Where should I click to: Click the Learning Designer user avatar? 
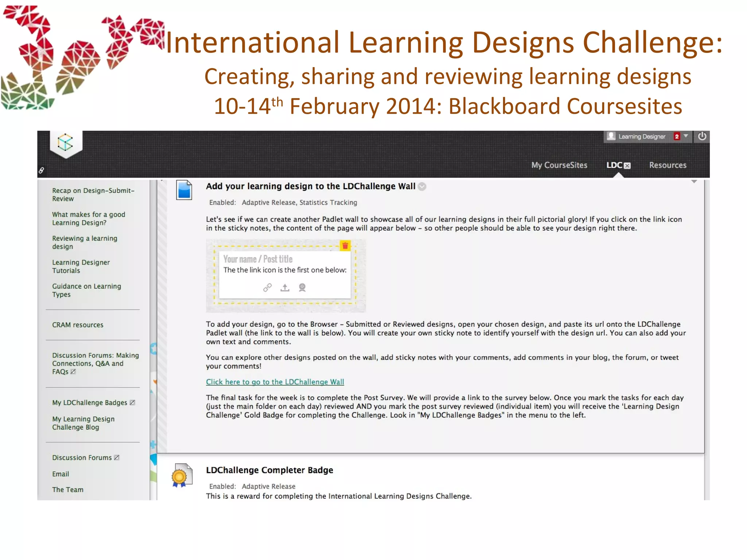611,136
